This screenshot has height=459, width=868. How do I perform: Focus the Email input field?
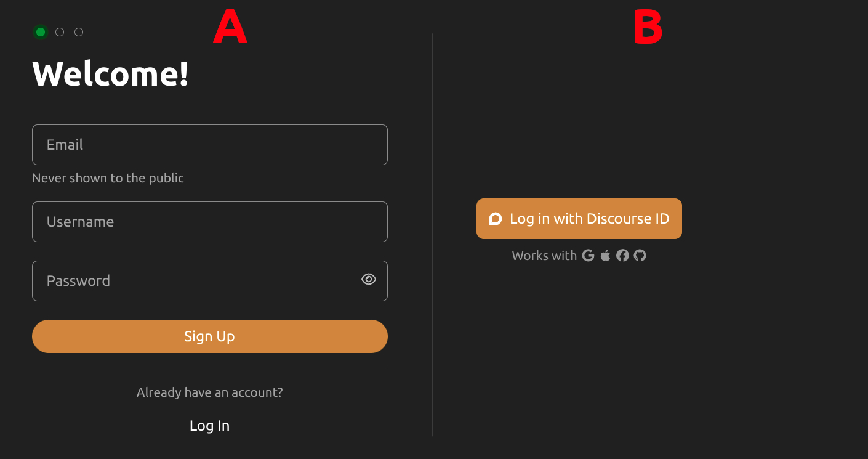point(209,145)
